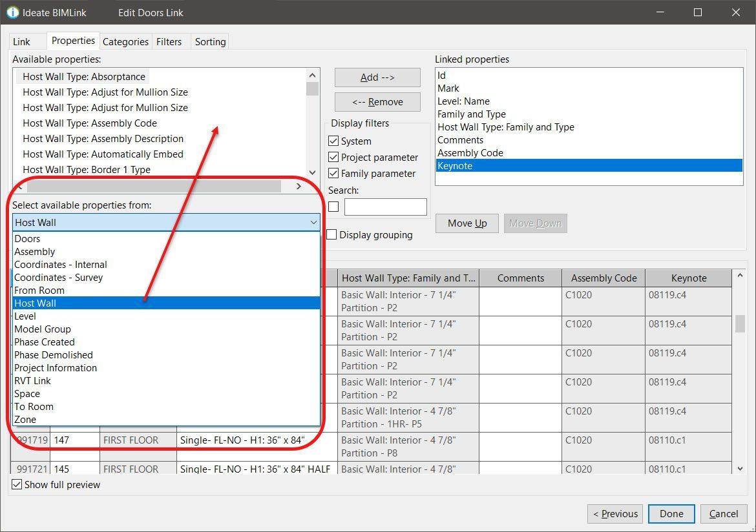The image size is (756, 532).
Task: Switch to the Categories tab
Action: 125,41
